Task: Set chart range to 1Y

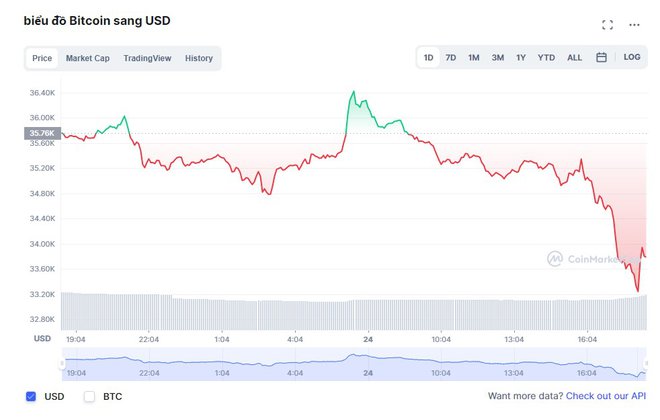Action: (521, 58)
